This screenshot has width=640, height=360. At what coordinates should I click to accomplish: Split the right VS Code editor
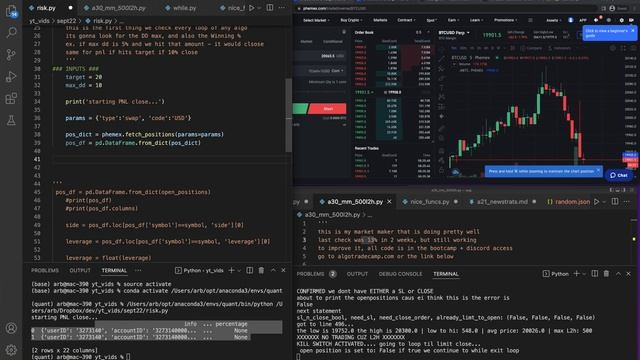[615, 202]
